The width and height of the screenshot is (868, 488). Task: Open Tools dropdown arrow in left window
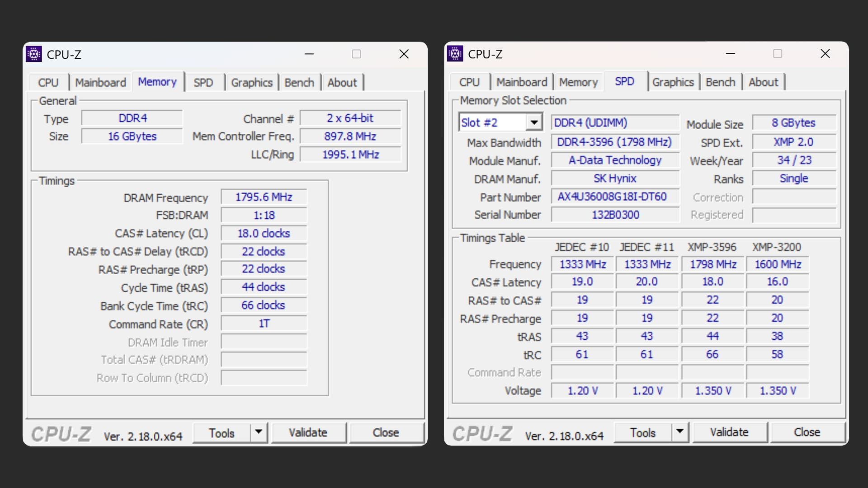(259, 432)
